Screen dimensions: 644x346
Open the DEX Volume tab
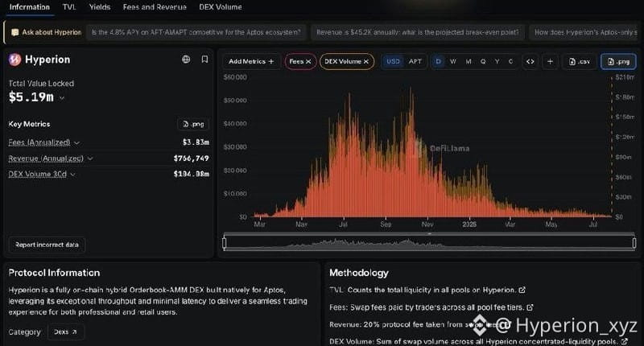point(220,7)
